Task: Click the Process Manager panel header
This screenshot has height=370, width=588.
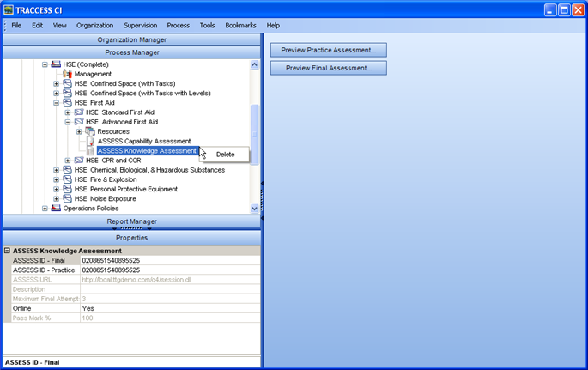Action: point(131,52)
